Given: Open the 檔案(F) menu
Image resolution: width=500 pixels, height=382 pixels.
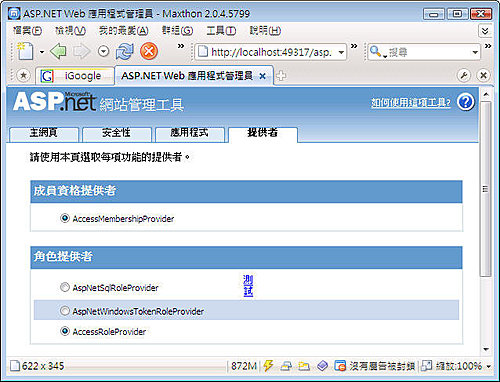Looking at the screenshot, I should pyautogui.click(x=27, y=31).
